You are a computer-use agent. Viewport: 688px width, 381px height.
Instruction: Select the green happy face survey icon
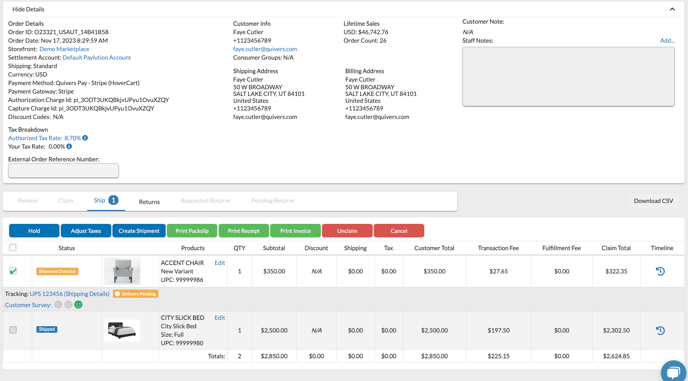coord(78,304)
